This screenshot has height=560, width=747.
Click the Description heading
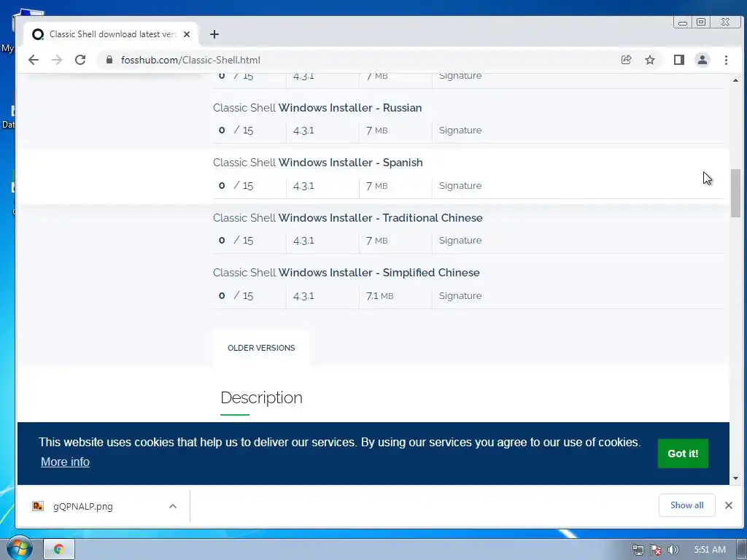pos(261,397)
